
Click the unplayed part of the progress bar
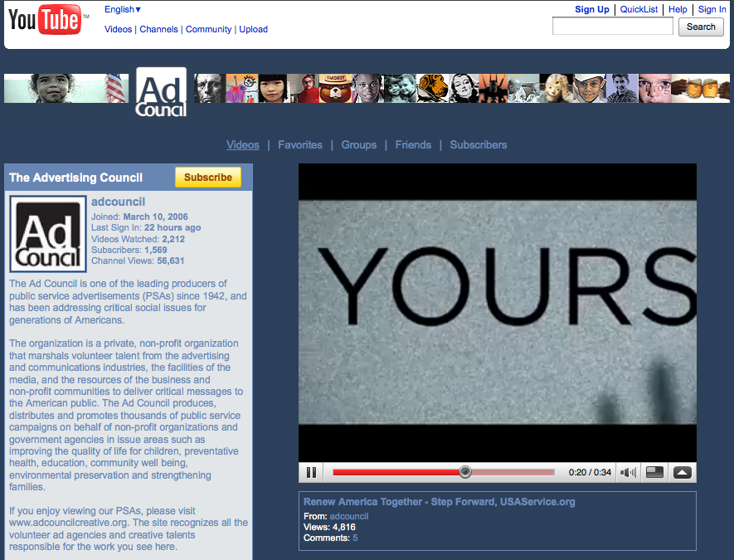513,472
